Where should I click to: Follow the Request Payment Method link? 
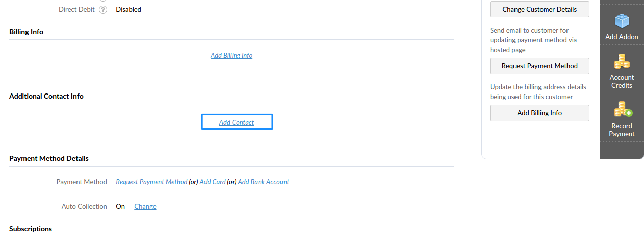coord(151,182)
